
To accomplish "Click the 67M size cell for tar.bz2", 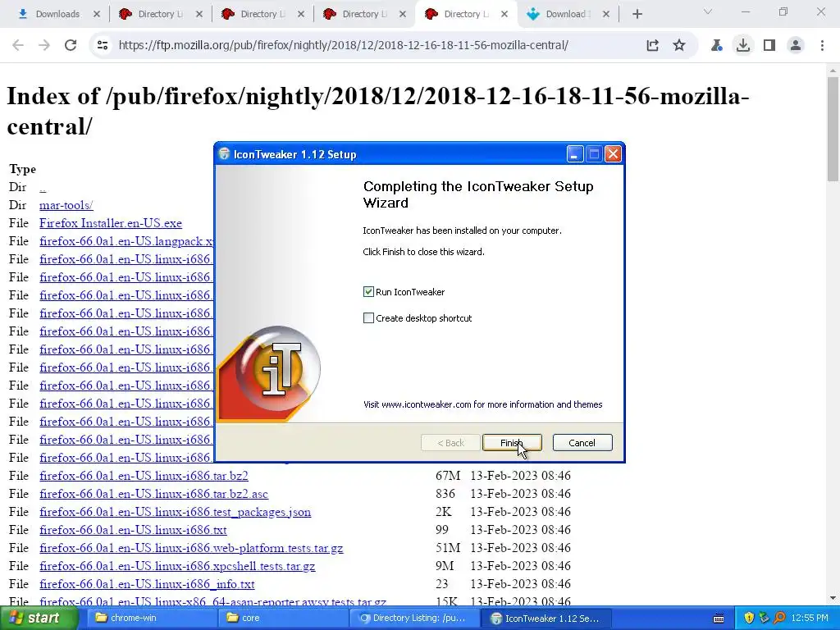I will click(447, 475).
